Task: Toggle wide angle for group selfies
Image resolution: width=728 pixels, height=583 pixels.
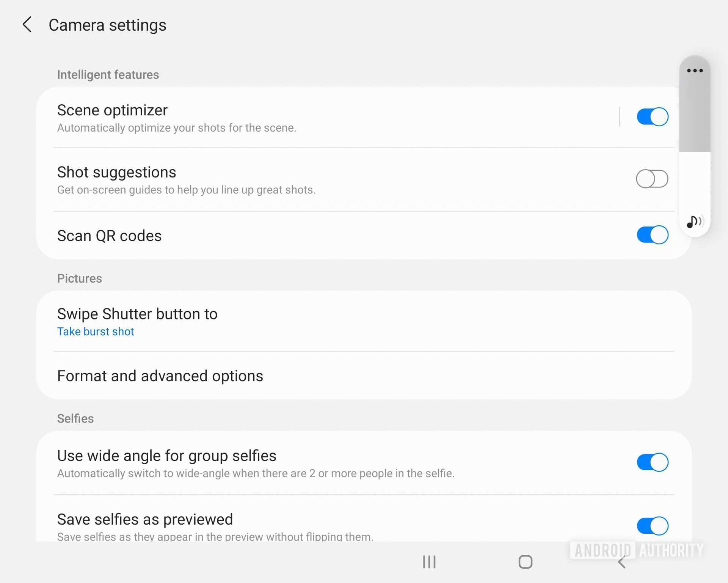Action: 652,462
